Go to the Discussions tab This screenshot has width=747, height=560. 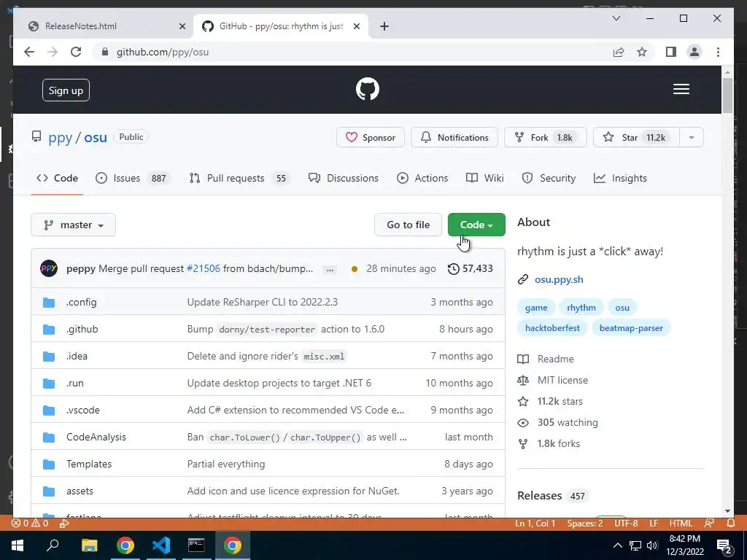[343, 178]
